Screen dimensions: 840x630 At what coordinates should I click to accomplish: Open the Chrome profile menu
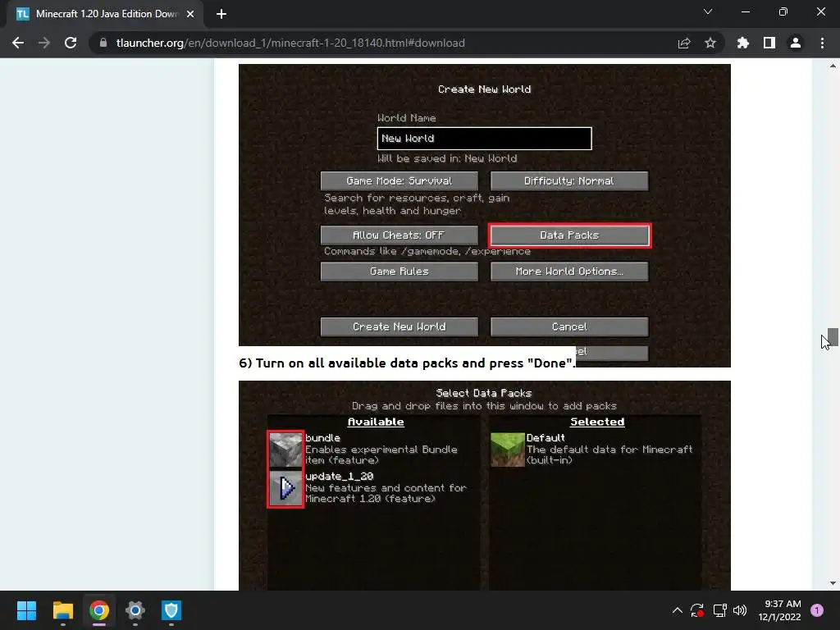point(796,43)
